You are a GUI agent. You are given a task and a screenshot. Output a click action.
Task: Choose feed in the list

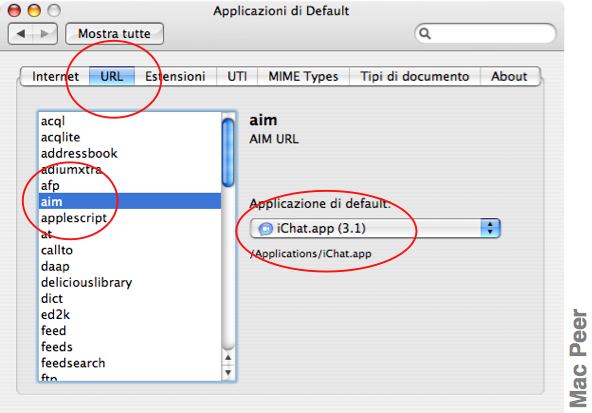pyautogui.click(x=130, y=330)
